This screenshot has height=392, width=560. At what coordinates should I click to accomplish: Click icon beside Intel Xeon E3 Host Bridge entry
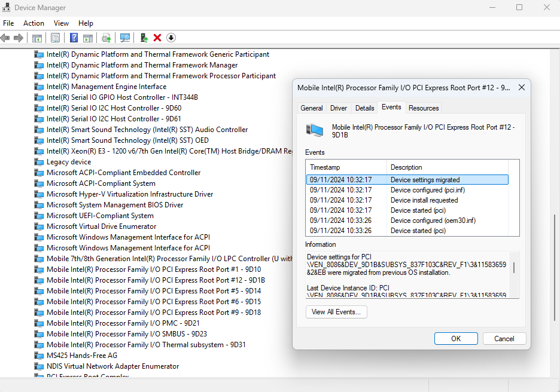(38, 151)
